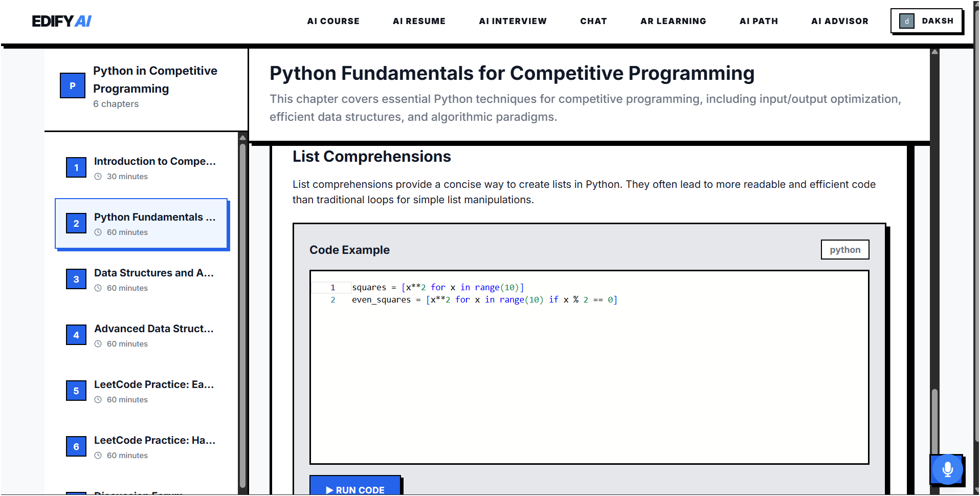Viewport: 980px width, 496px height.
Task: Click the number 6 chapter badge
Action: [x=76, y=446]
